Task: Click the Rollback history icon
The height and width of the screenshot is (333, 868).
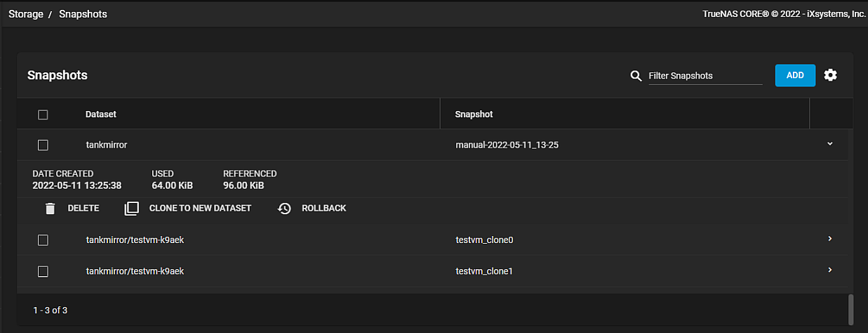Action: (284, 209)
